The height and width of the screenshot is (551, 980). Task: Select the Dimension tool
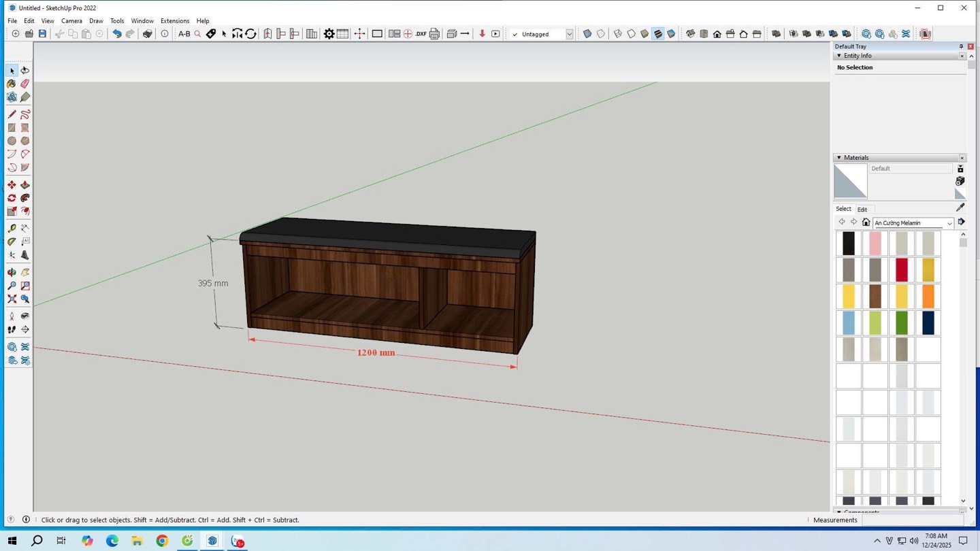click(x=25, y=229)
